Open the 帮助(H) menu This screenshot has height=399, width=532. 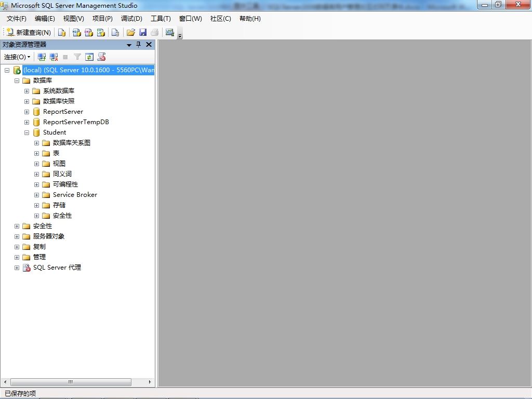[250, 19]
